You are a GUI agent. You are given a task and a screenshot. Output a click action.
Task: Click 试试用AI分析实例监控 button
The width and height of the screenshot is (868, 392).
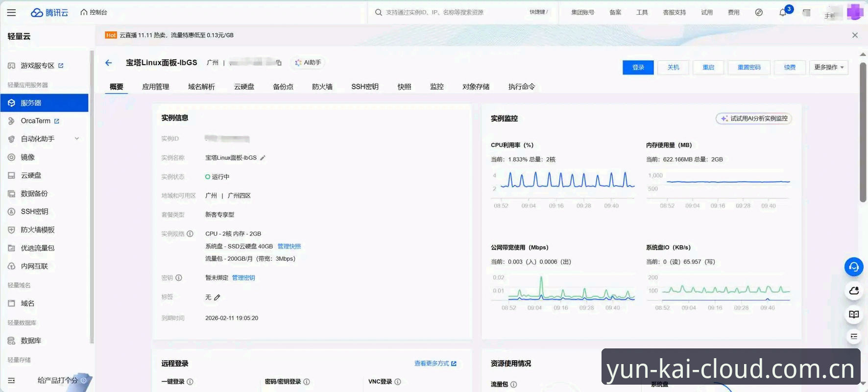click(x=754, y=119)
